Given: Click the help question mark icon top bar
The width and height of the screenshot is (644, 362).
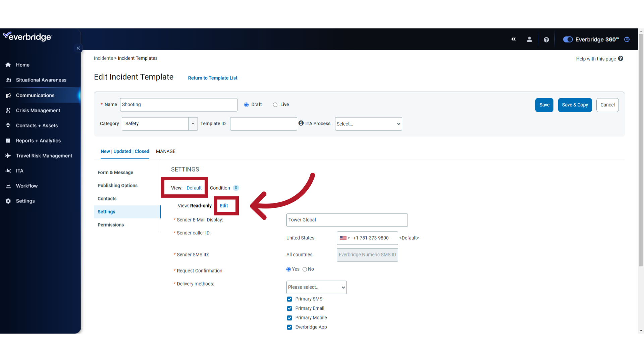Looking at the screenshot, I should 547,39.
